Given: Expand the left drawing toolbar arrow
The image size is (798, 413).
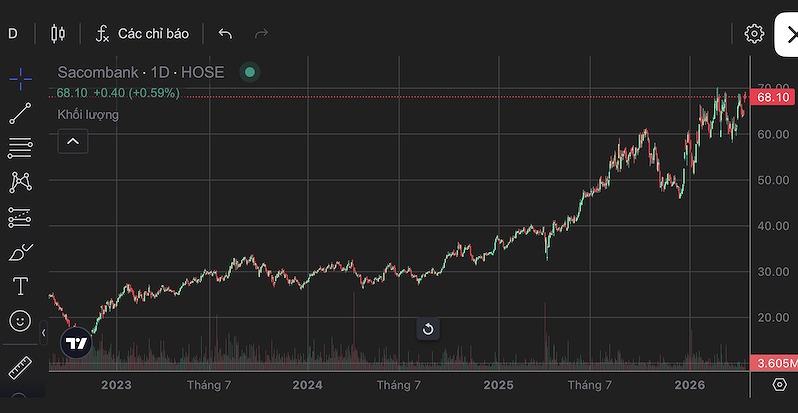Looking at the screenshot, I should (43, 333).
